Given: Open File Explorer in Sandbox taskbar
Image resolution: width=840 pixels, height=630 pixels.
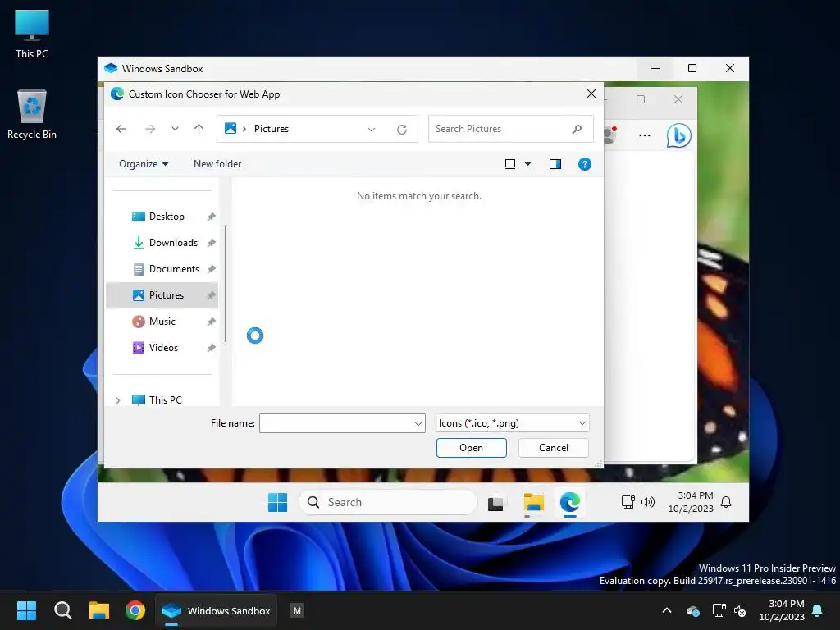Looking at the screenshot, I should 533,503.
